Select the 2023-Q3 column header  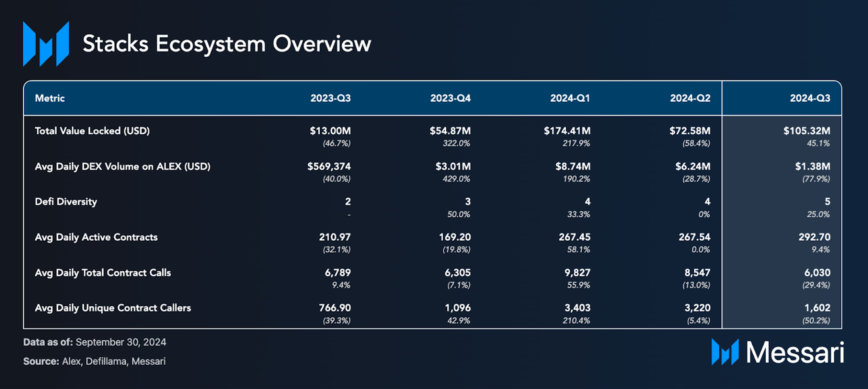coord(331,98)
